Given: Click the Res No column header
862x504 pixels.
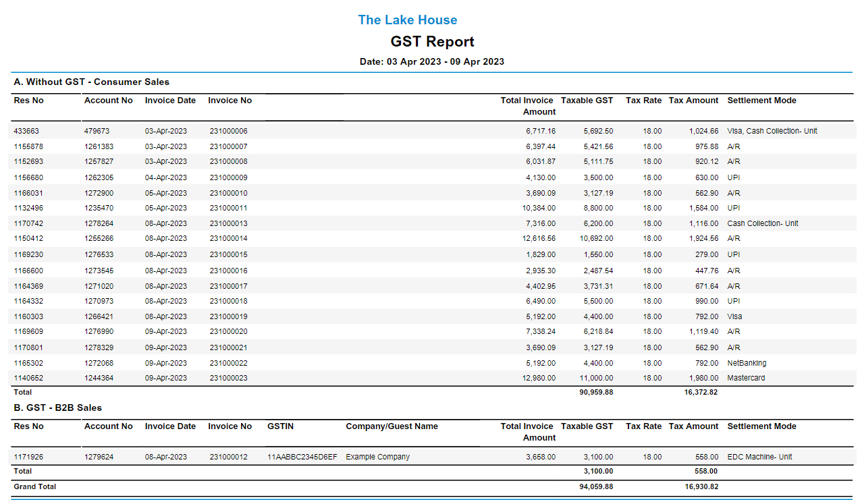Looking at the screenshot, I should pyautogui.click(x=28, y=100).
